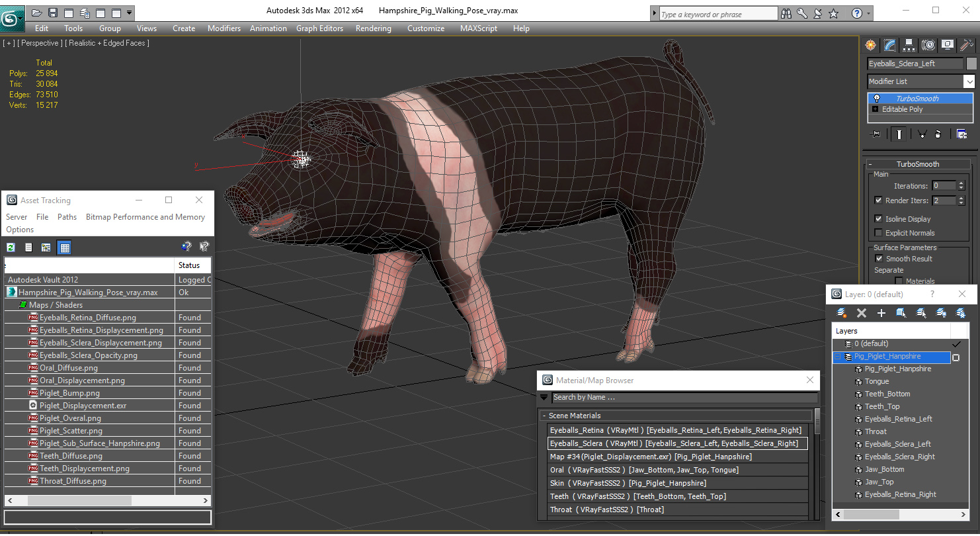Click the Refresh icon in Asset Tracking toolbar
Image resolution: width=980 pixels, height=536 pixels.
(11, 247)
